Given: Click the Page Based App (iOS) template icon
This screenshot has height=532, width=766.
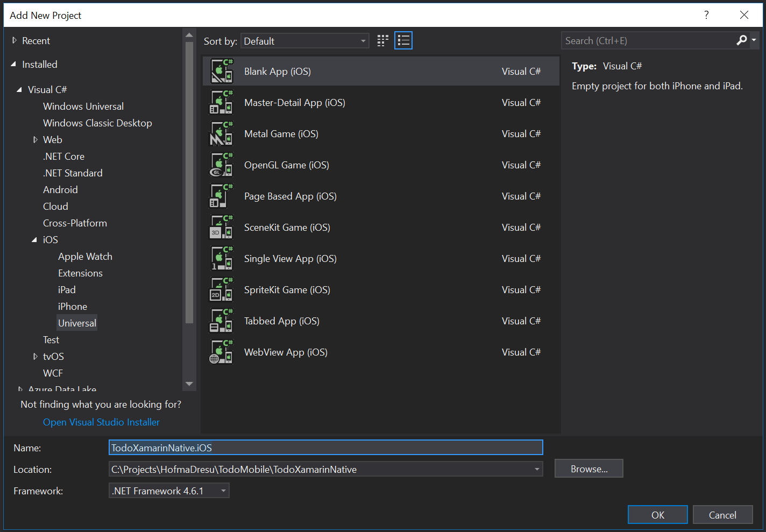Looking at the screenshot, I should click(221, 196).
